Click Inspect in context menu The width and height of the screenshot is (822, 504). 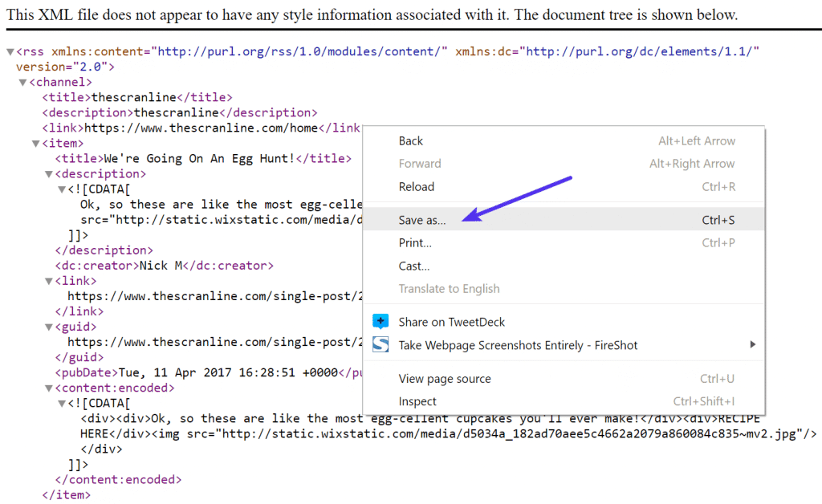[x=417, y=401]
